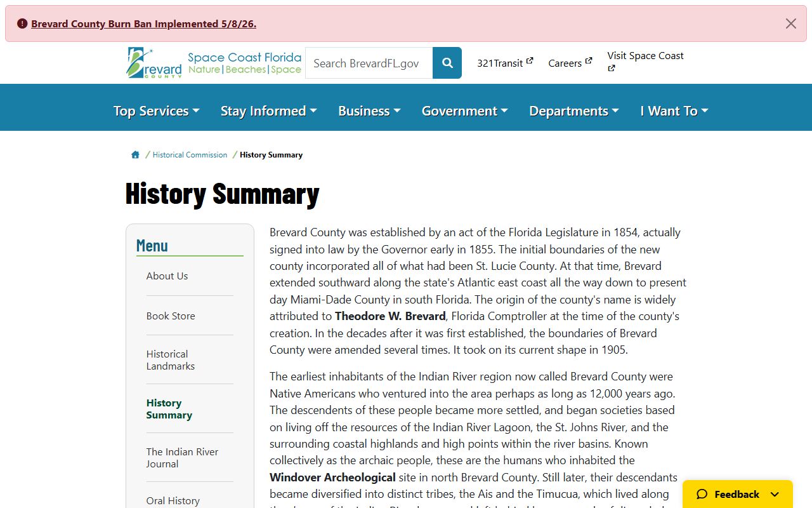This screenshot has height=508, width=812.
Task: Expand the Government dropdown menu
Action: click(x=465, y=111)
